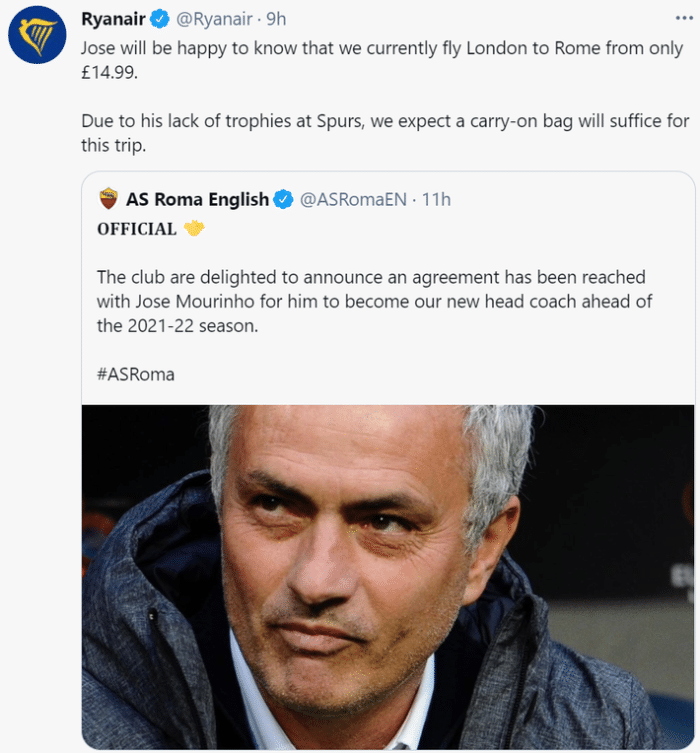
Task: Click the handshake emoji after OFFICIAL
Action: [194, 229]
